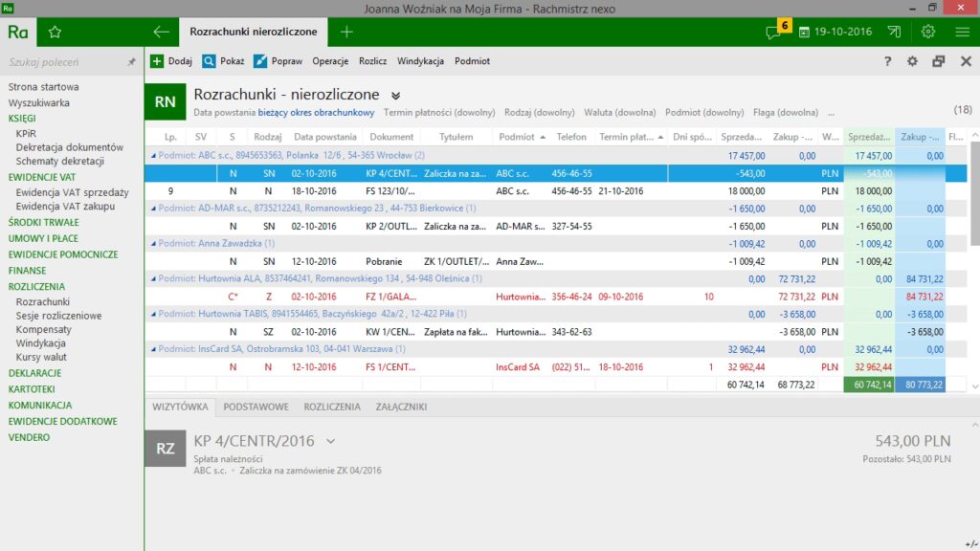980x551 pixels.
Task: Open the Windykacja menu
Action: (420, 61)
